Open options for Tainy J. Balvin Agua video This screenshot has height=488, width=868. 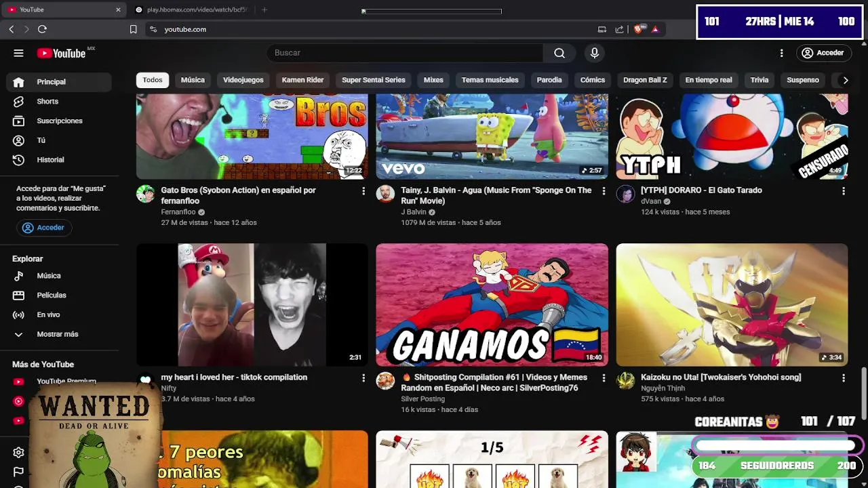pos(604,191)
